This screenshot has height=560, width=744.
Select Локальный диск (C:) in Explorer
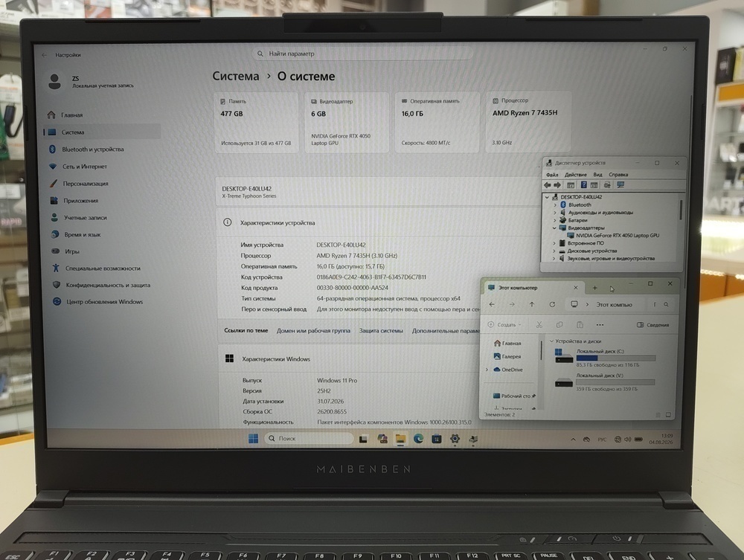pos(604,358)
